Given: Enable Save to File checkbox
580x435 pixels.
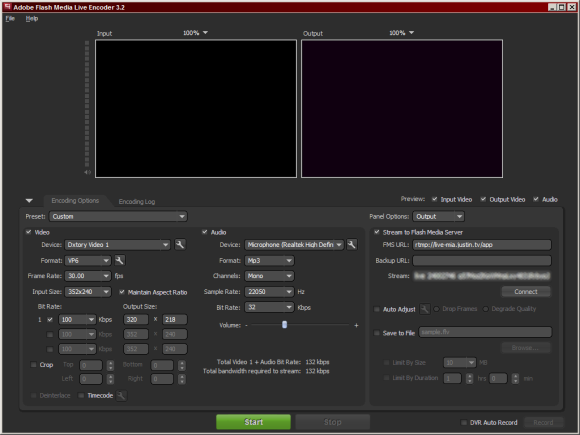Looking at the screenshot, I should click(x=377, y=333).
